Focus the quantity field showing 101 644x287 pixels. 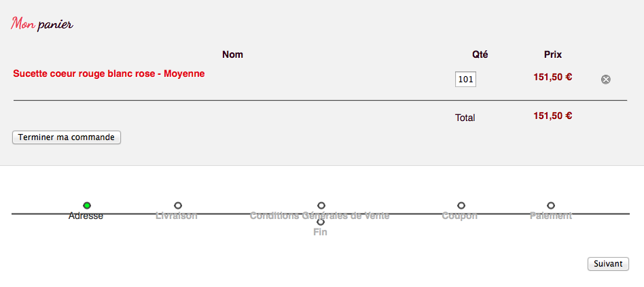[465, 80]
